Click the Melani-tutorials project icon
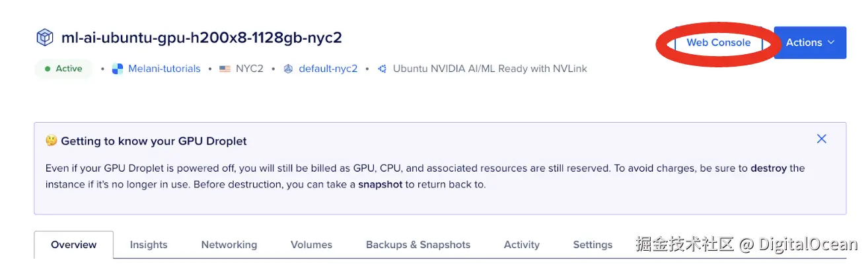868x264 pixels. (118, 69)
